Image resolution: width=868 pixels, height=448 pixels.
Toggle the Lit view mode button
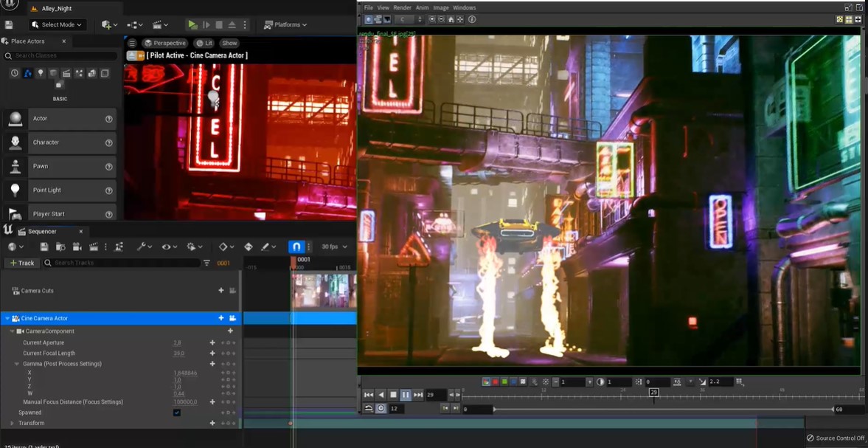[x=205, y=43]
